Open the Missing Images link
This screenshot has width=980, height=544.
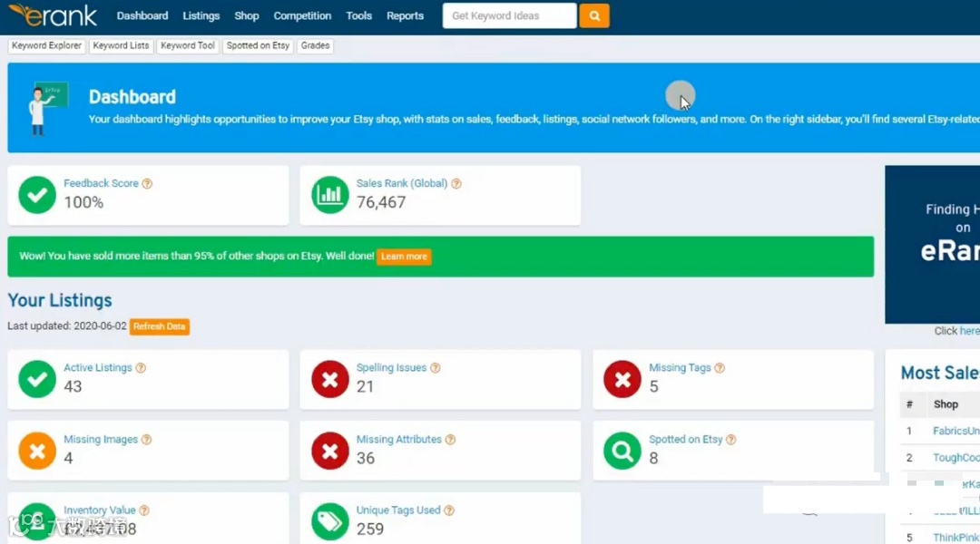pos(101,440)
